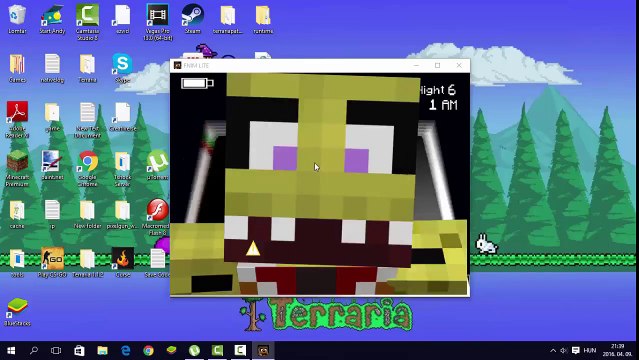Open File Explorer from the taskbar
This screenshot has height=360, width=639.
[x=102, y=350]
